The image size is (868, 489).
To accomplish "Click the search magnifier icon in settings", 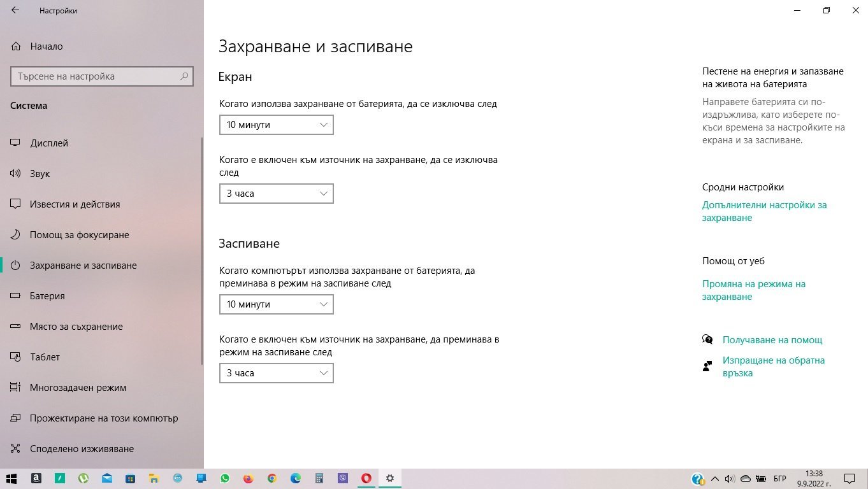I will [x=184, y=76].
